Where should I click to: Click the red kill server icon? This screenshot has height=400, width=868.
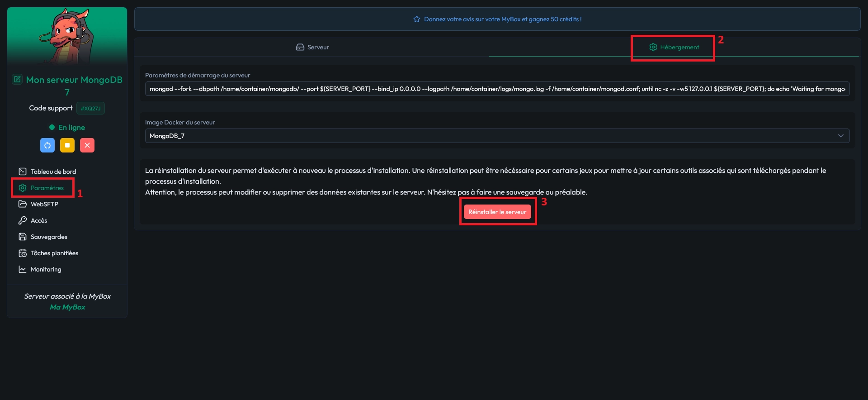click(87, 145)
